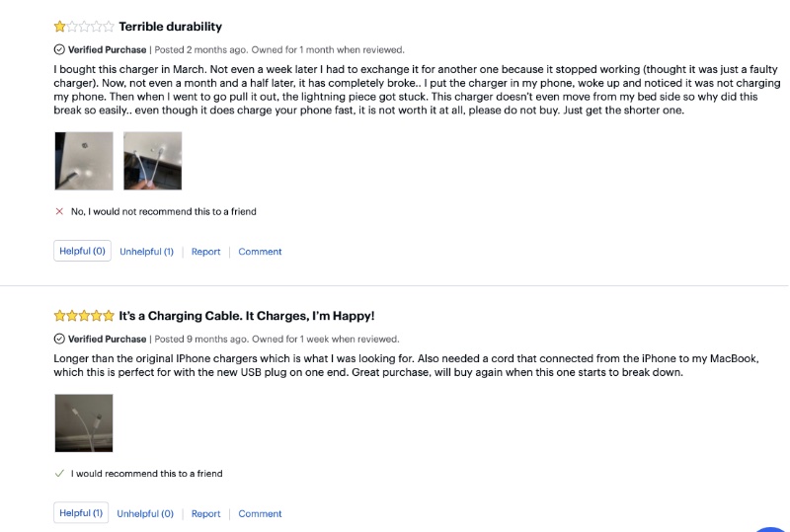The height and width of the screenshot is (532, 790).
Task: Click the blue floating button at bottom-right corner
Action: [x=772, y=529]
